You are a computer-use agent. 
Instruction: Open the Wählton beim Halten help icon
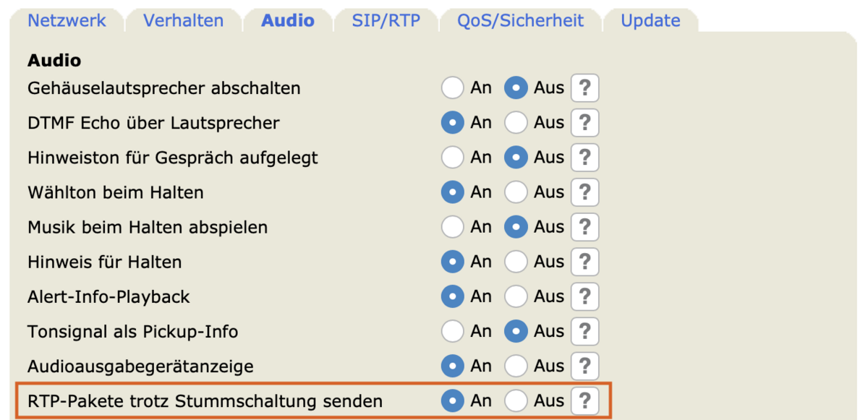[x=584, y=192]
